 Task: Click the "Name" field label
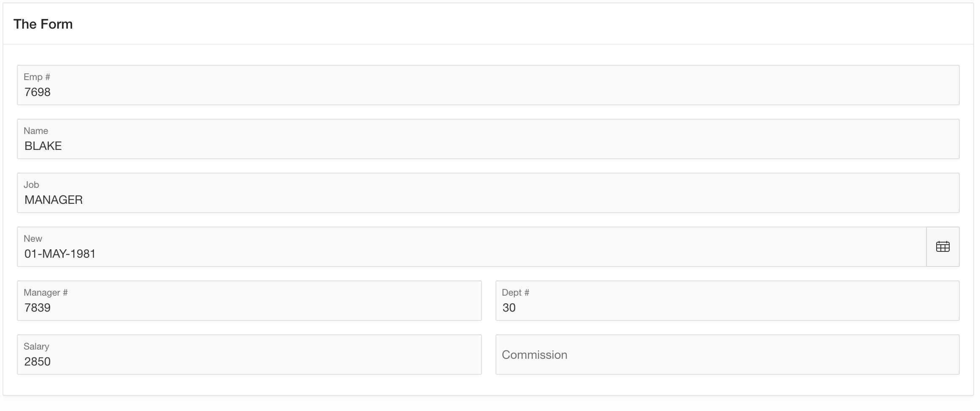[x=36, y=131]
